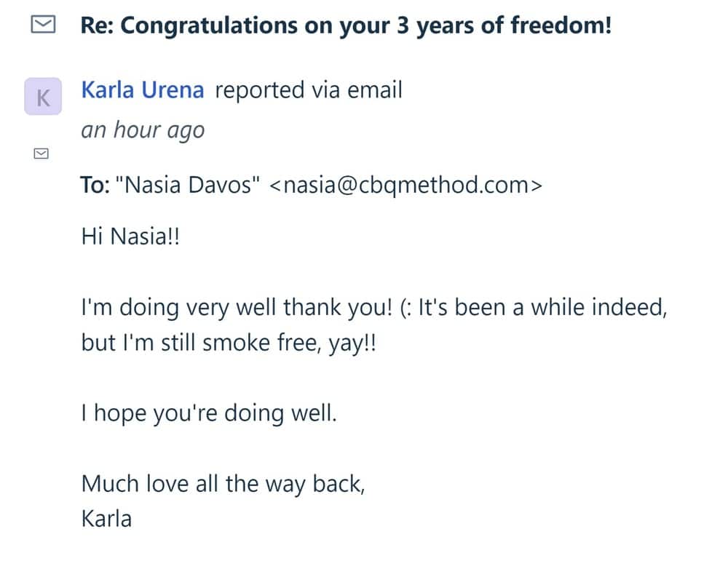Click the 'Hi Nasia!!' greeting line
Viewport: 728px width, 561px height.
(130, 237)
